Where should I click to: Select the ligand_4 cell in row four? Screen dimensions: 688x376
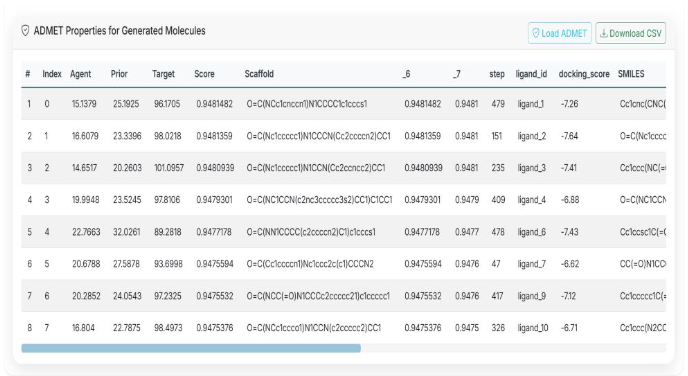click(531, 200)
